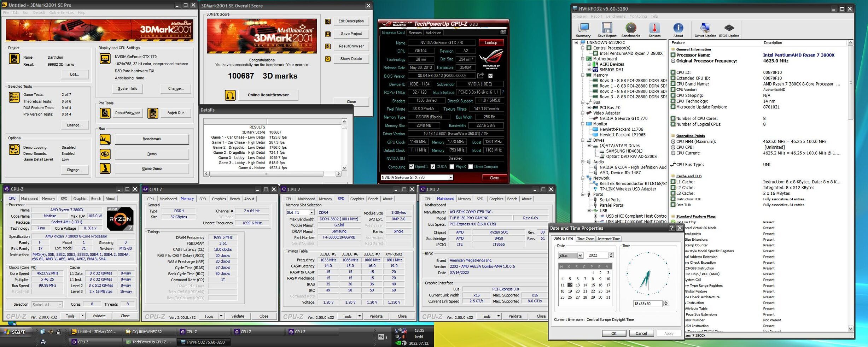Image resolution: width=868 pixels, height=347 pixels.
Task: Click the Show Details magnifier icon
Action: [328, 59]
